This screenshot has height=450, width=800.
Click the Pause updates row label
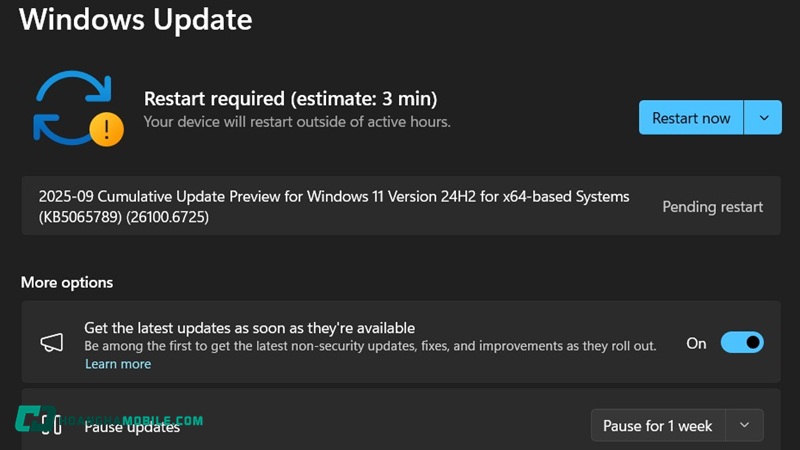tap(132, 428)
